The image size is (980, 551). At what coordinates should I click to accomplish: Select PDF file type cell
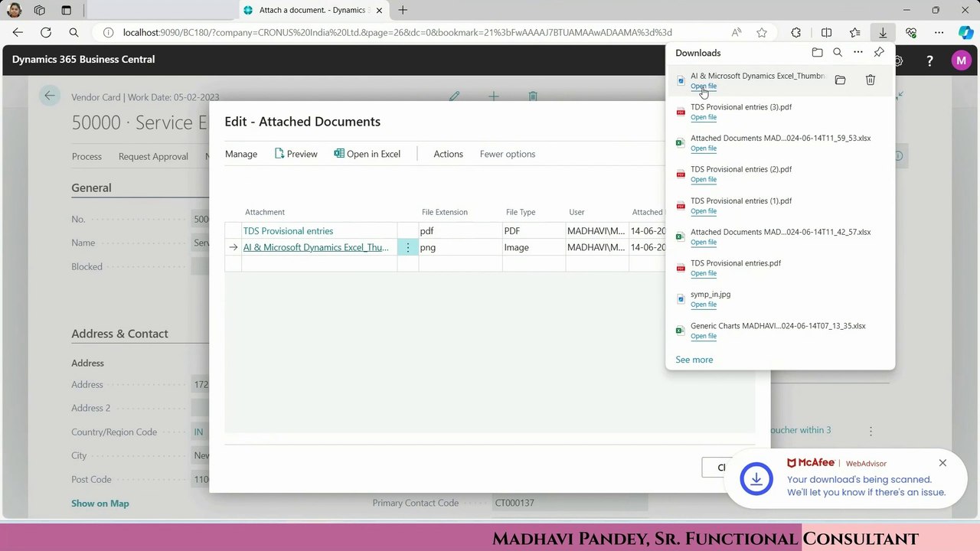click(534, 230)
